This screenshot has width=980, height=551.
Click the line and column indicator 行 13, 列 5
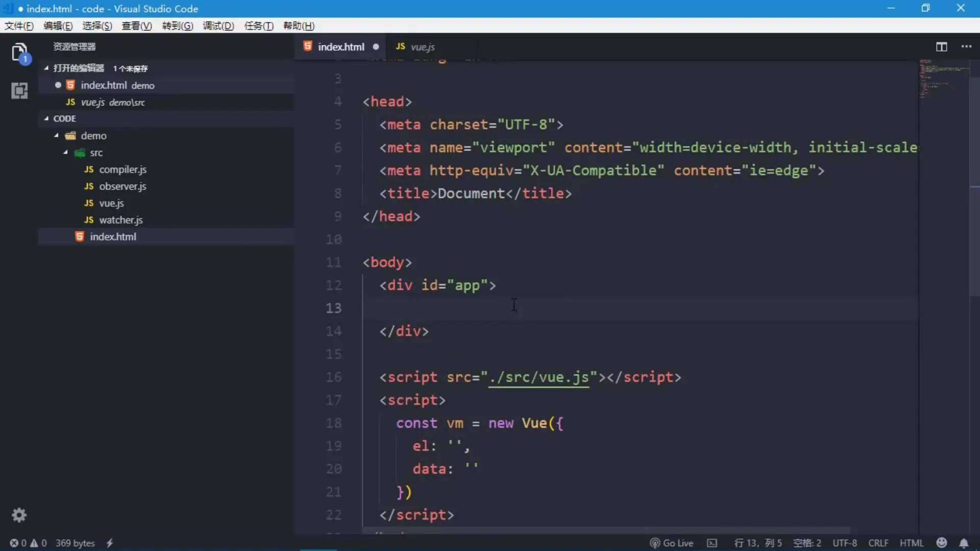click(x=757, y=543)
